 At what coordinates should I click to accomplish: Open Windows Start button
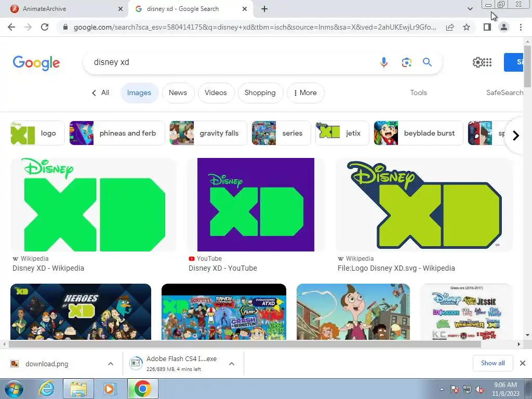click(x=14, y=389)
